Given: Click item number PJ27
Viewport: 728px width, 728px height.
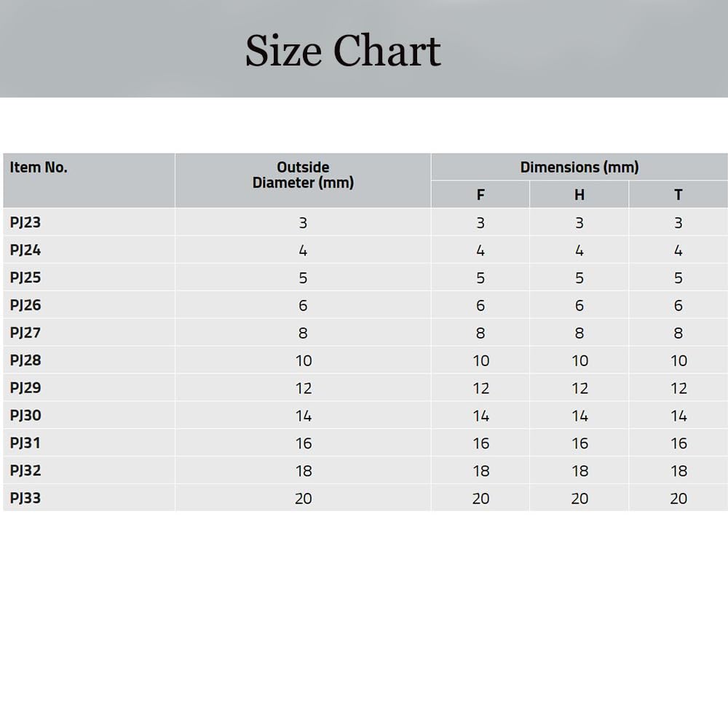Looking at the screenshot, I should coord(25,333).
